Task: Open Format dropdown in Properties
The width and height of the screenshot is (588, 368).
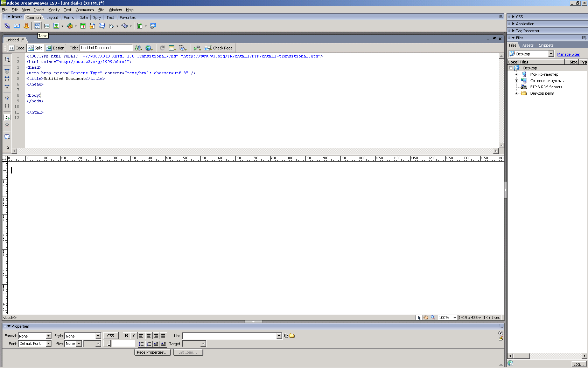Action: [49, 336]
